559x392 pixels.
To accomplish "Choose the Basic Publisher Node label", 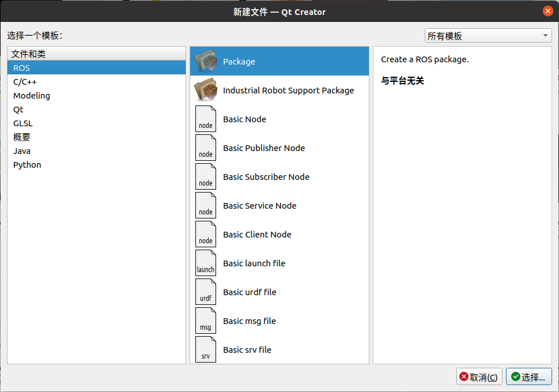I will pyautogui.click(x=264, y=148).
